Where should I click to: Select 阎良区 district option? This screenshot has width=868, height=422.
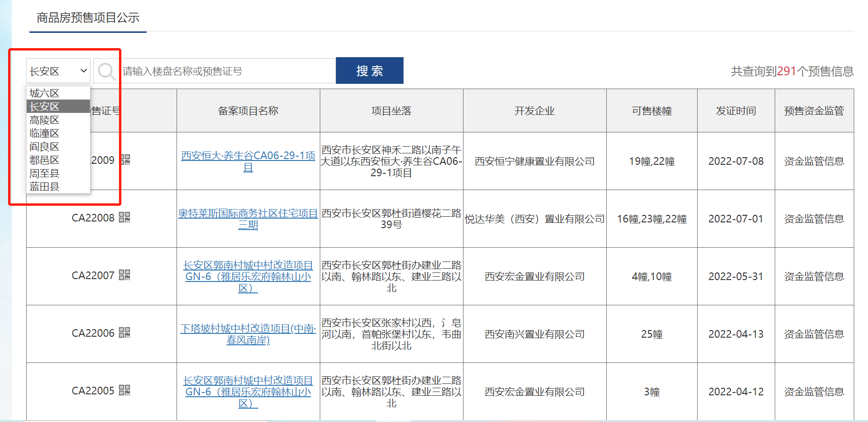pos(45,147)
